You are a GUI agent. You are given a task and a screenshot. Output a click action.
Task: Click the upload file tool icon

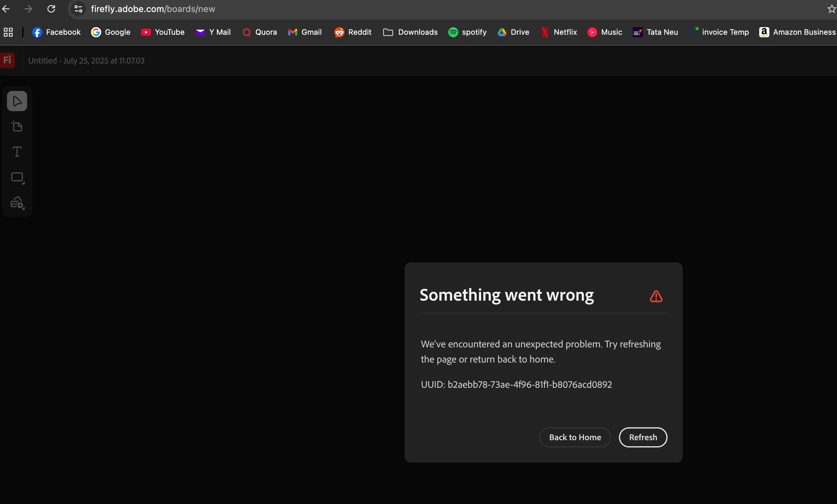(x=17, y=126)
